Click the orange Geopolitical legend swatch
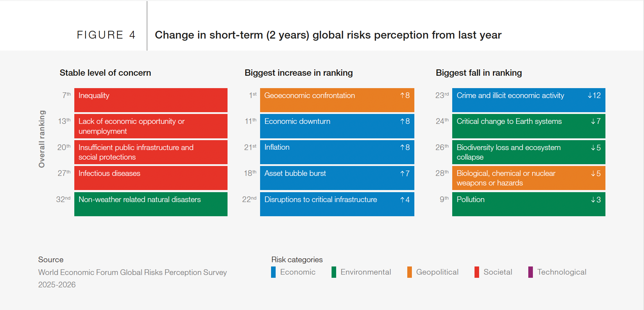Viewport: 644px width, 310px height. click(409, 272)
